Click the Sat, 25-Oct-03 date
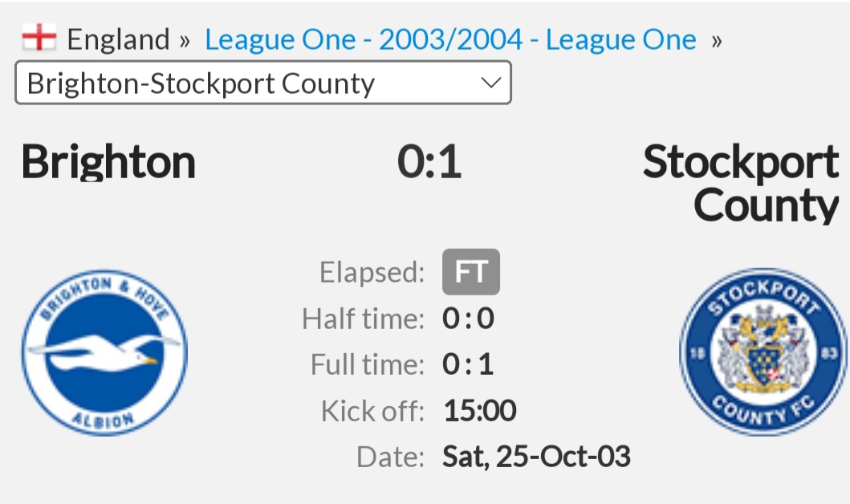The height and width of the screenshot is (504, 850). click(537, 457)
